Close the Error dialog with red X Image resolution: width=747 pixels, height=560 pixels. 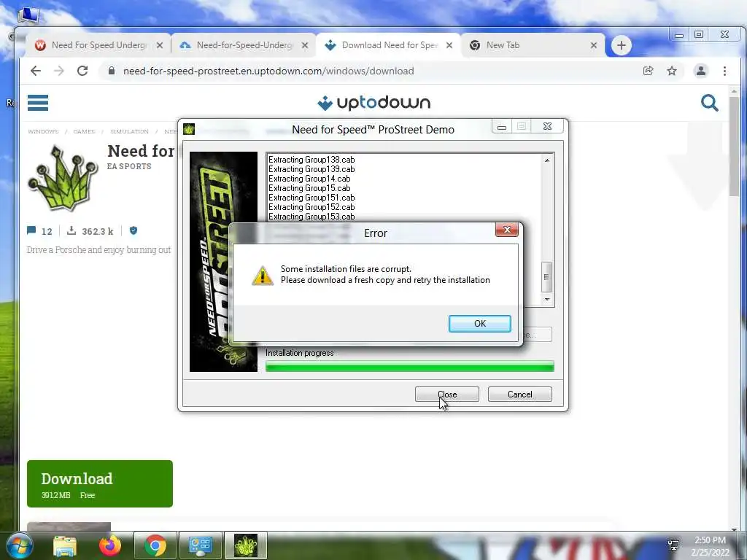point(507,230)
